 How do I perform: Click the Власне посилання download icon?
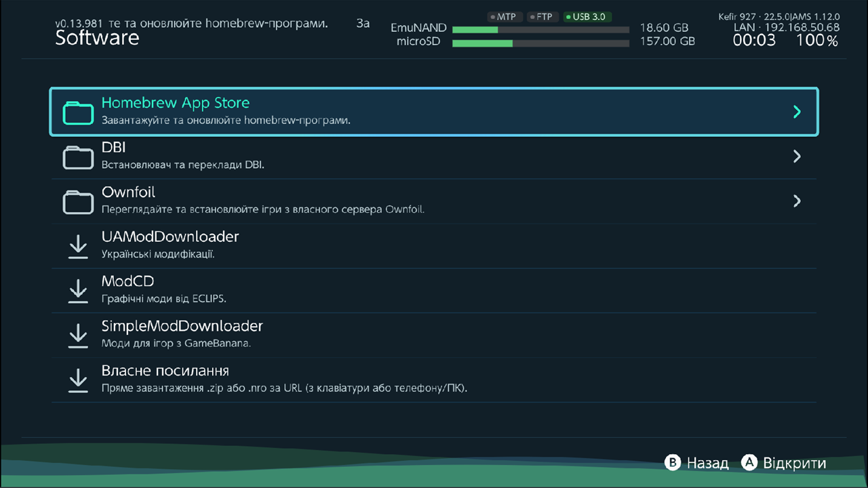(x=79, y=380)
